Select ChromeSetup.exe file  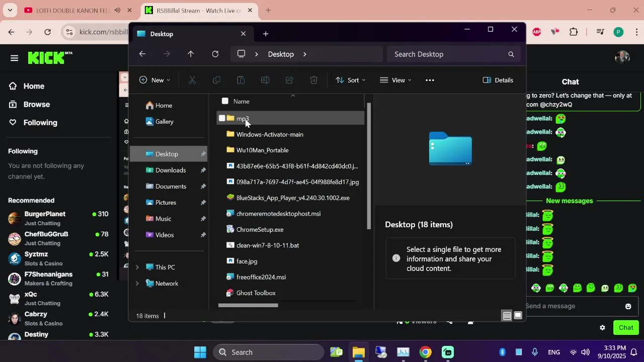tap(291, 230)
